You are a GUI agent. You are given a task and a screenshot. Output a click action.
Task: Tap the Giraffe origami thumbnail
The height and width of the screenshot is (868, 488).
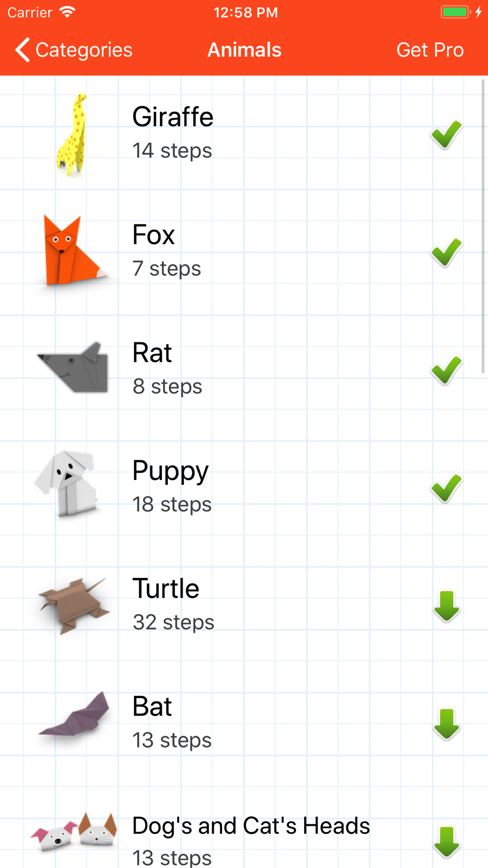(73, 134)
